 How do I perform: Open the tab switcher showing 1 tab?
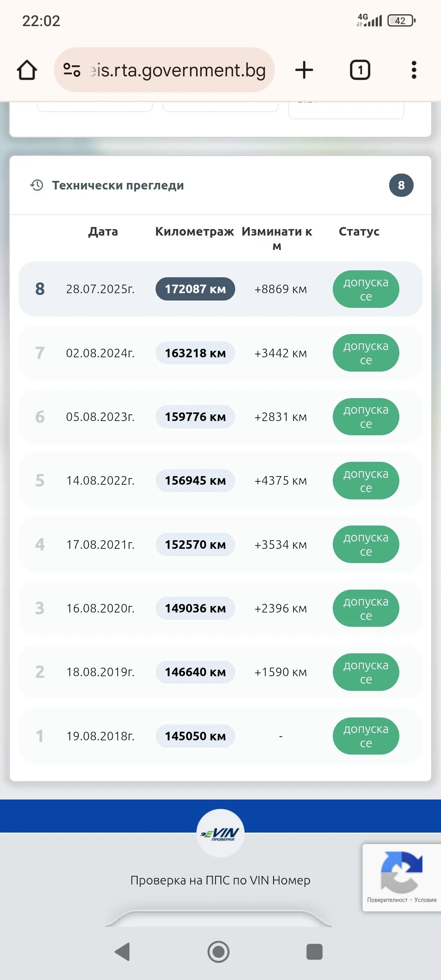tap(360, 70)
